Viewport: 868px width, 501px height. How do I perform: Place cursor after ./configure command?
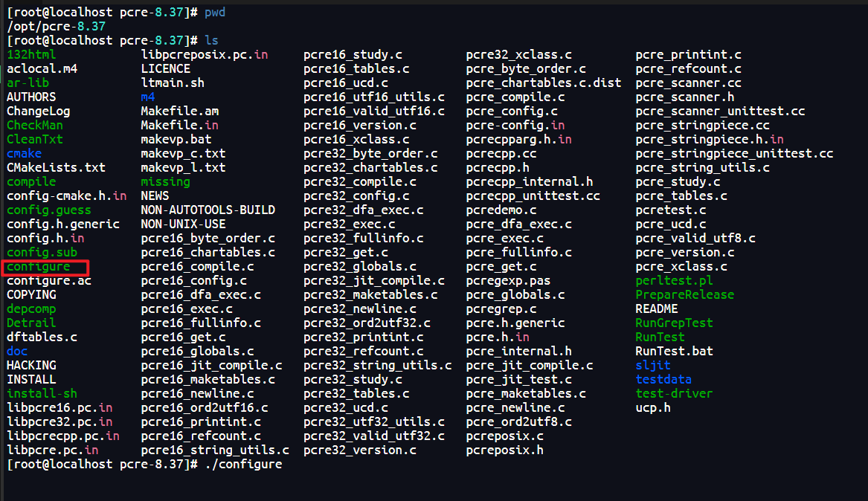click(x=283, y=465)
